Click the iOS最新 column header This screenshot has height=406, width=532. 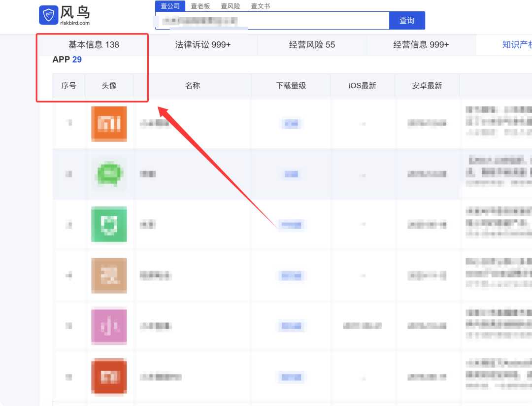pos(363,86)
